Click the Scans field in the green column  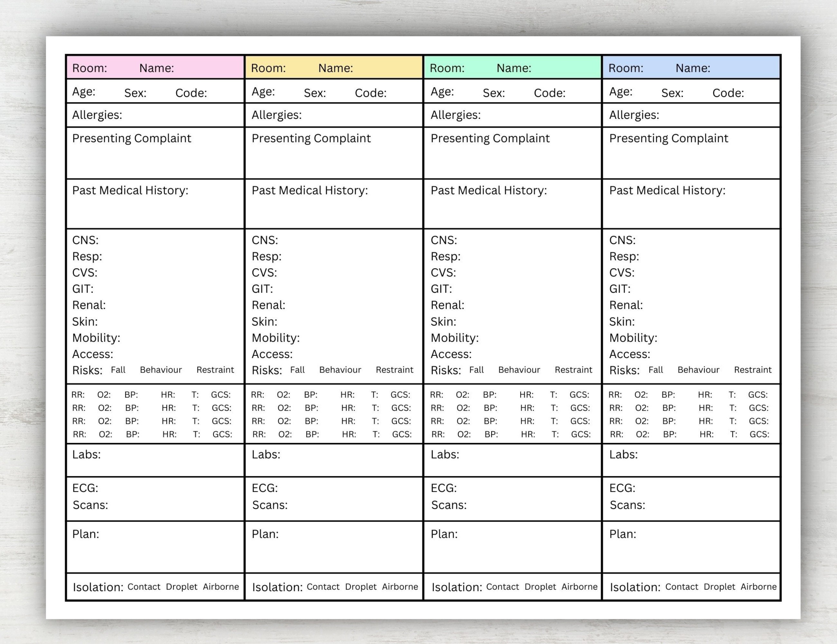click(449, 505)
